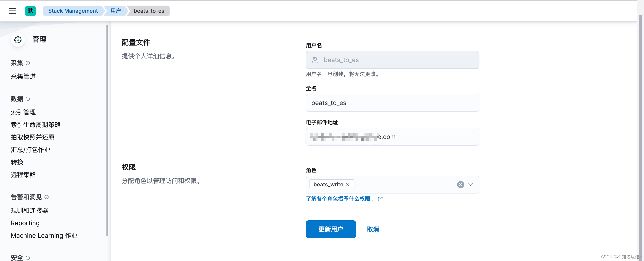Click help icon next to 采集
Screen dimensions: 644x261
click(x=28, y=63)
